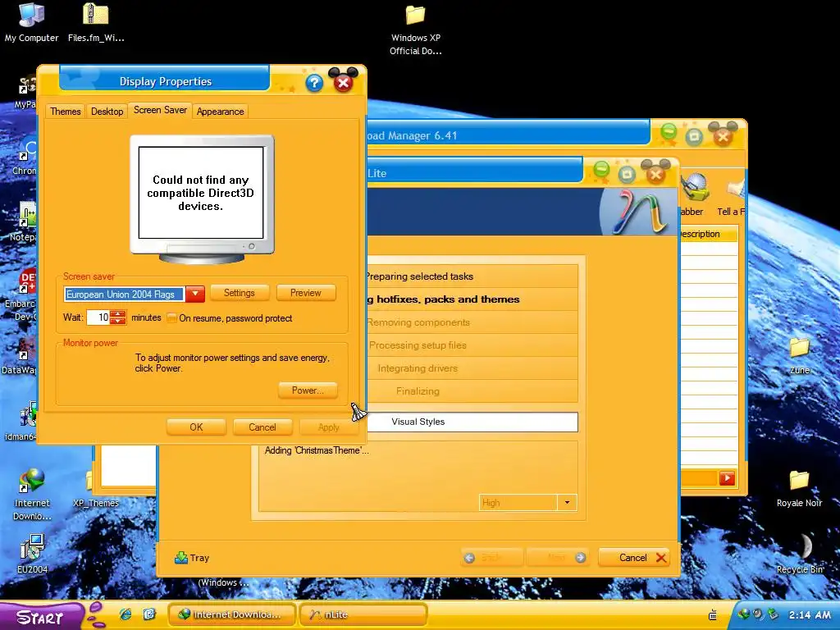Click the screen saver preview monitor

tap(202, 199)
